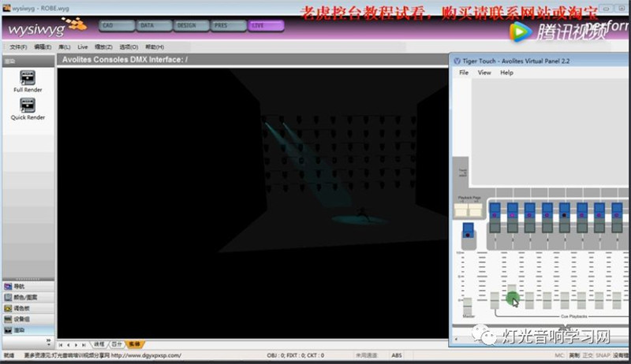This screenshot has height=364, width=631.
Task: Open the 调色板 palette panel
Action: [x=28, y=308]
